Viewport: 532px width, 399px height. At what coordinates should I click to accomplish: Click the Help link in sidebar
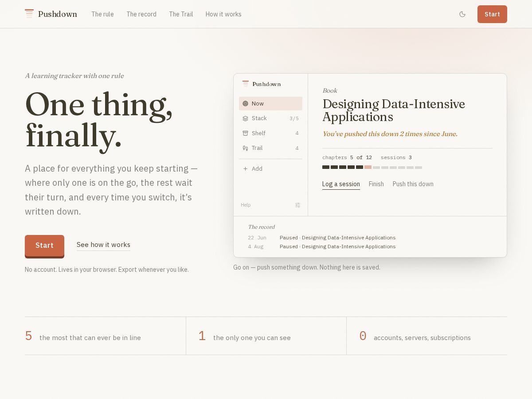click(246, 205)
